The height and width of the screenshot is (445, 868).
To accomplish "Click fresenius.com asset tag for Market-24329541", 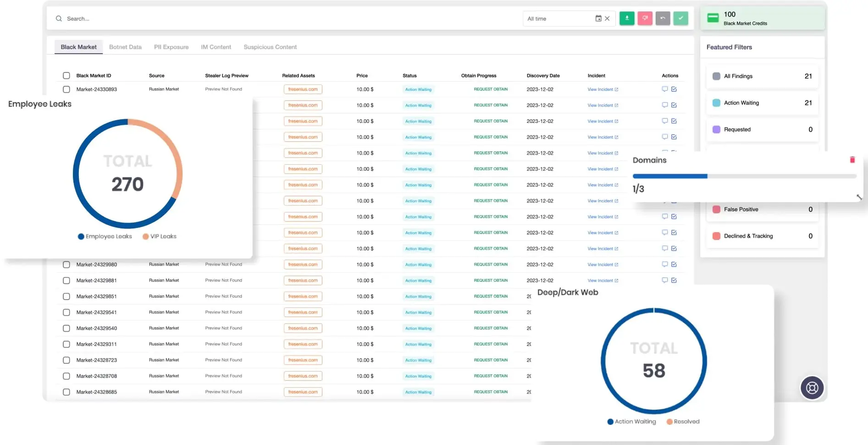I will pos(303,312).
